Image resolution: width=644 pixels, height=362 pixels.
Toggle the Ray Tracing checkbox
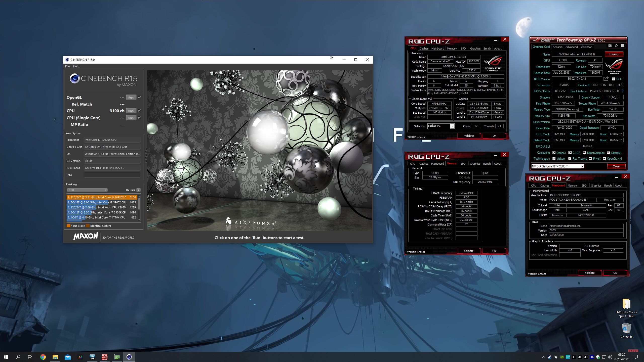point(570,159)
